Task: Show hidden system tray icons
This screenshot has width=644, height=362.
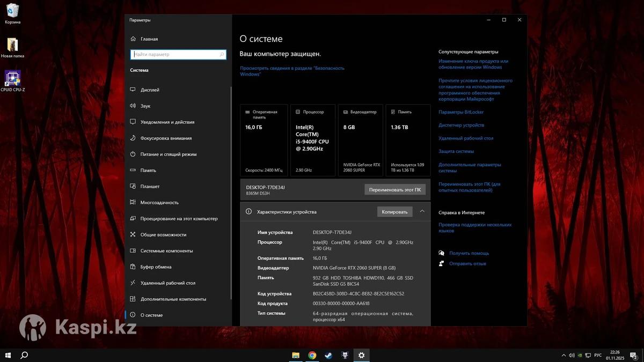Action: (x=563, y=355)
